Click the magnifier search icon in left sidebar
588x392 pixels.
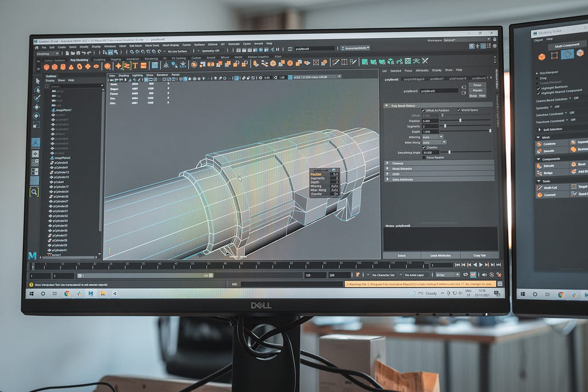[34, 192]
